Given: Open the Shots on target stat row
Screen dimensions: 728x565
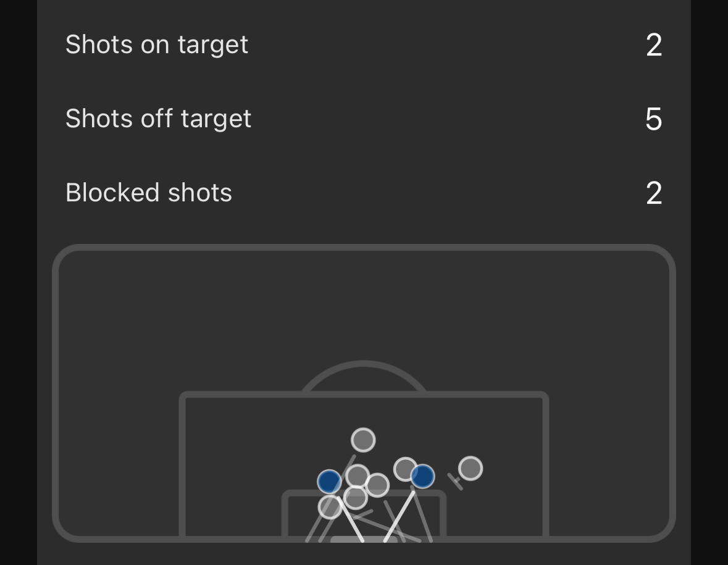Looking at the screenshot, I should (x=157, y=44).
